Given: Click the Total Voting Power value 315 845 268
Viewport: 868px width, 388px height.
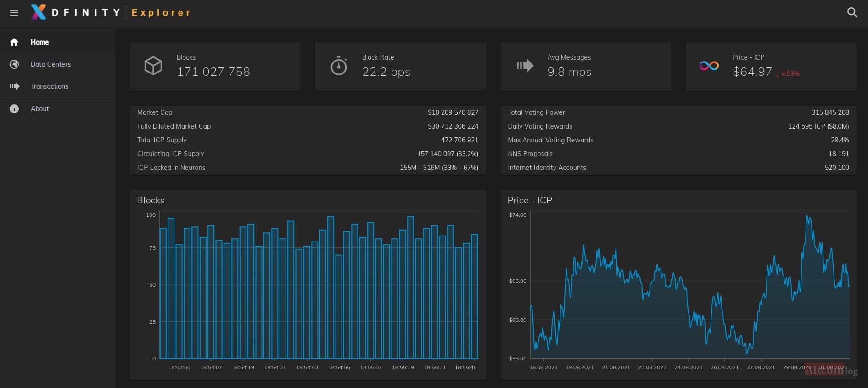Looking at the screenshot, I should click(x=830, y=112).
